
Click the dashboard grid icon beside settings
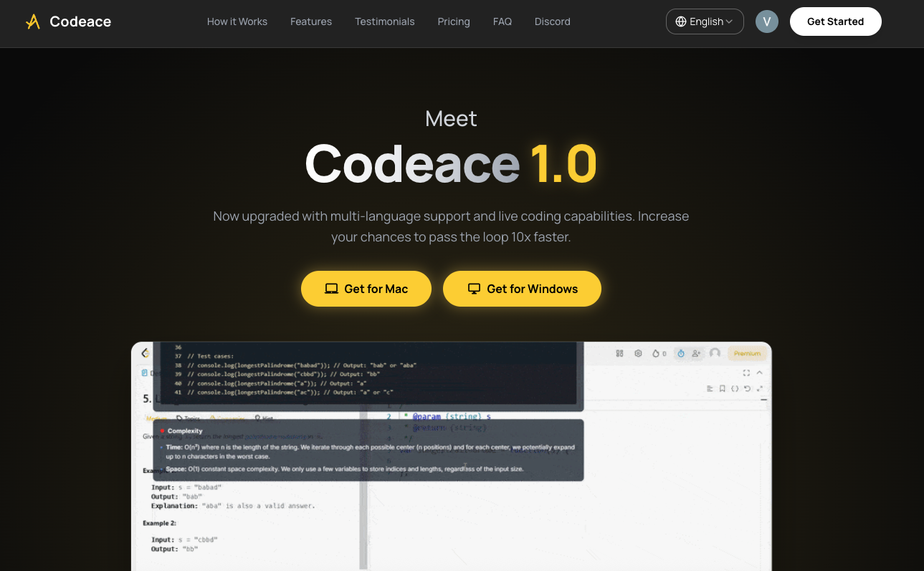click(x=620, y=352)
